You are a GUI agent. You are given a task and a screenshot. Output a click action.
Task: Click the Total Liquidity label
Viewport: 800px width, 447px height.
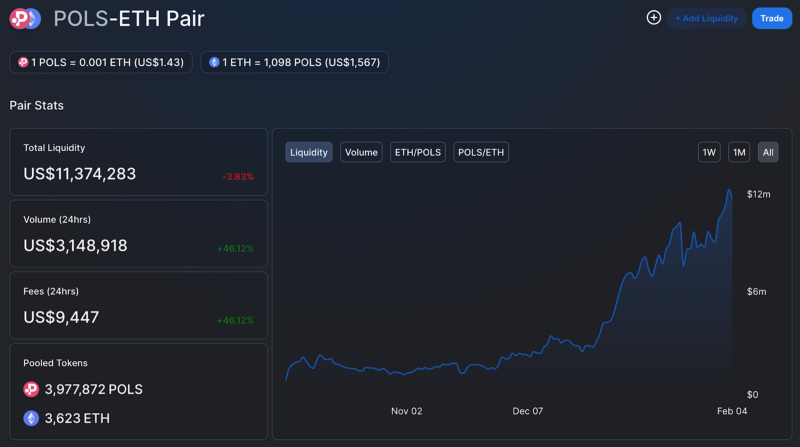54,148
